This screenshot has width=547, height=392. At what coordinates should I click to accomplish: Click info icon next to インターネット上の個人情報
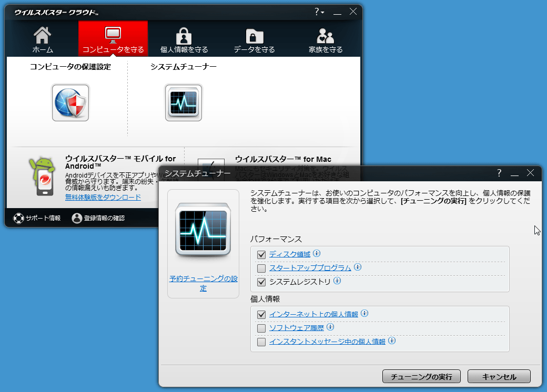(364, 313)
